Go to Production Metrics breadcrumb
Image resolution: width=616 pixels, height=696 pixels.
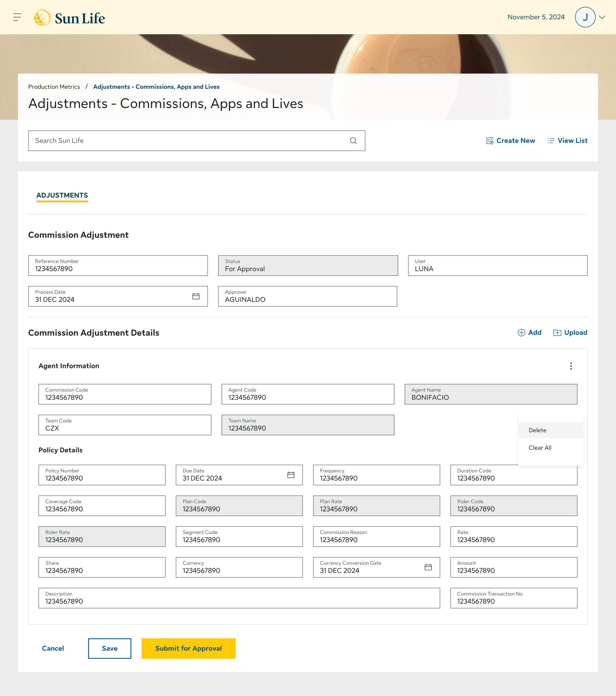click(54, 87)
